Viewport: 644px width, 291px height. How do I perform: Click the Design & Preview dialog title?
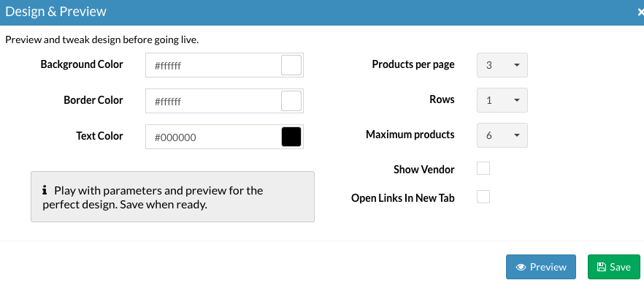(55, 12)
